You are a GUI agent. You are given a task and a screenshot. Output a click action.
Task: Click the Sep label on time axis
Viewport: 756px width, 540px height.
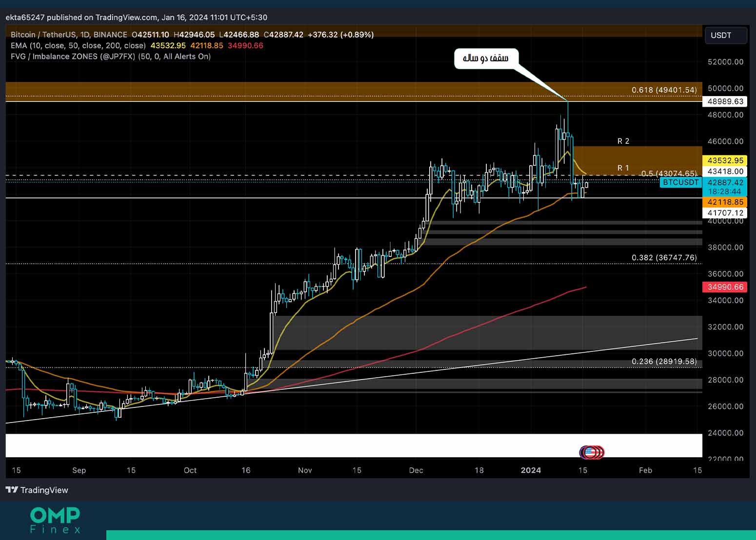[x=79, y=470]
